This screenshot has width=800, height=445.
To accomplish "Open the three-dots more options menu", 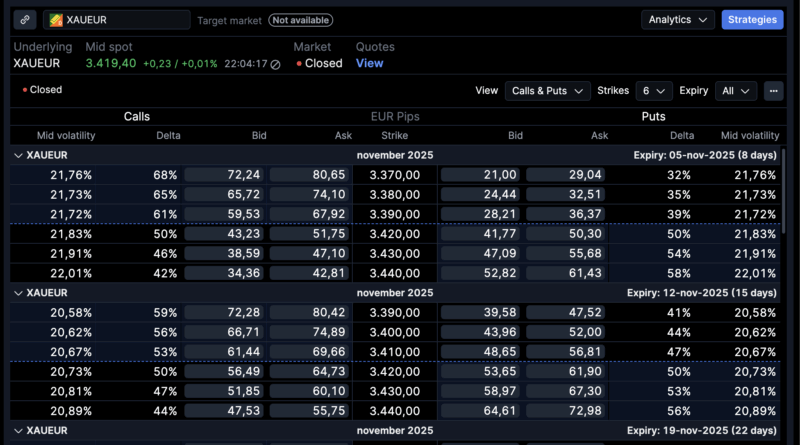I will [772, 91].
